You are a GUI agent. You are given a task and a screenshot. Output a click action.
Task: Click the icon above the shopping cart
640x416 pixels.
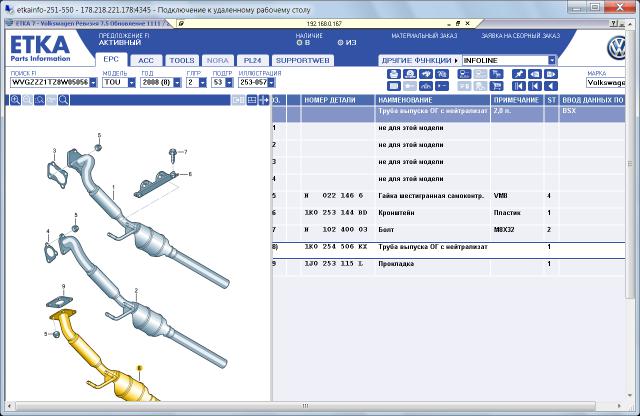497,74
